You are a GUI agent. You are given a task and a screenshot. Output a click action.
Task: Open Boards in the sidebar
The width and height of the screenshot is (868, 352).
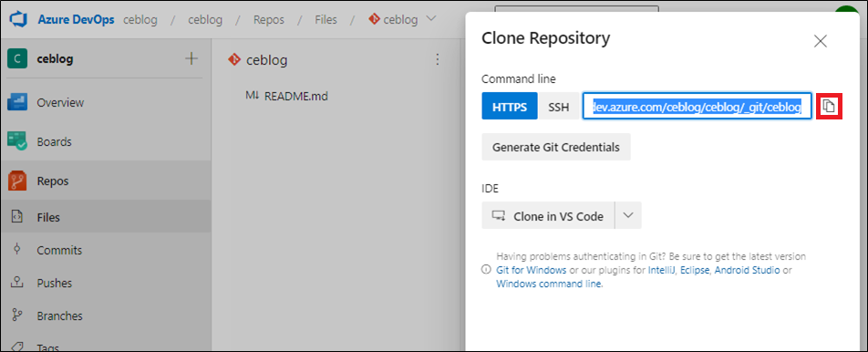[105, 141]
